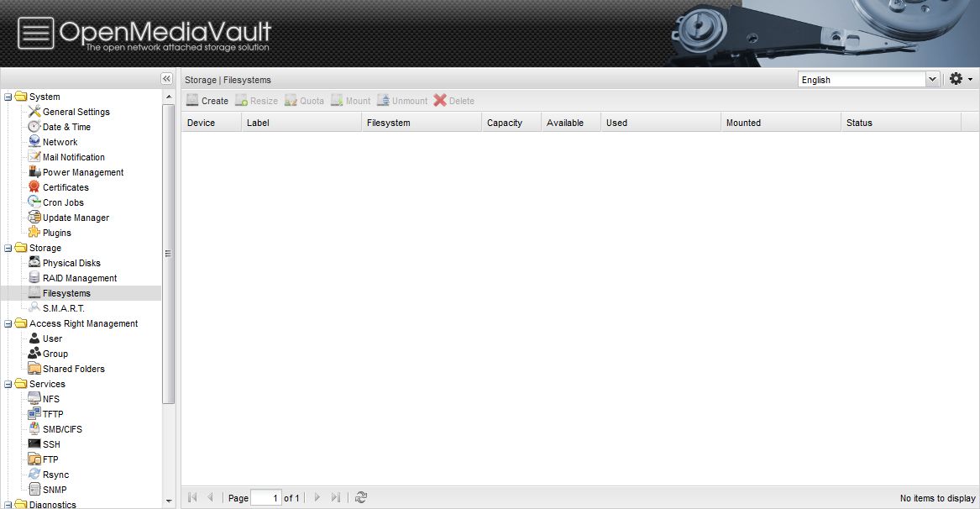Click the Quota toolbar button

coord(304,101)
